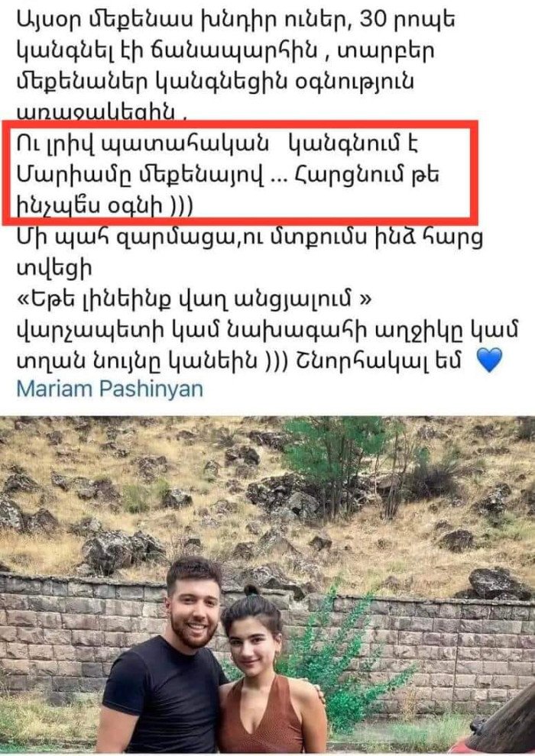
Task: Click the text ինչպես օգնի )))
Action: pyautogui.click(x=105, y=206)
